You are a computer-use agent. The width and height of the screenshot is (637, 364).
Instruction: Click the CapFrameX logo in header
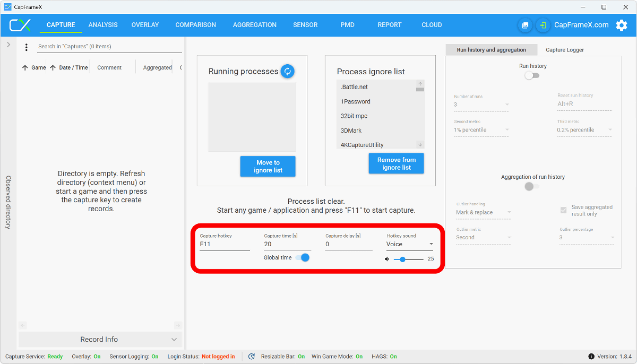(20, 25)
